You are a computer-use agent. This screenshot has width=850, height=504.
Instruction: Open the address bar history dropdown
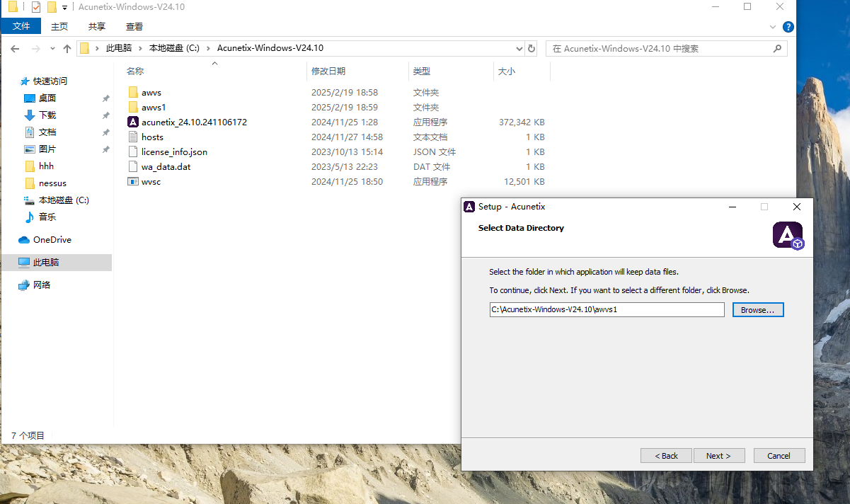pos(519,49)
